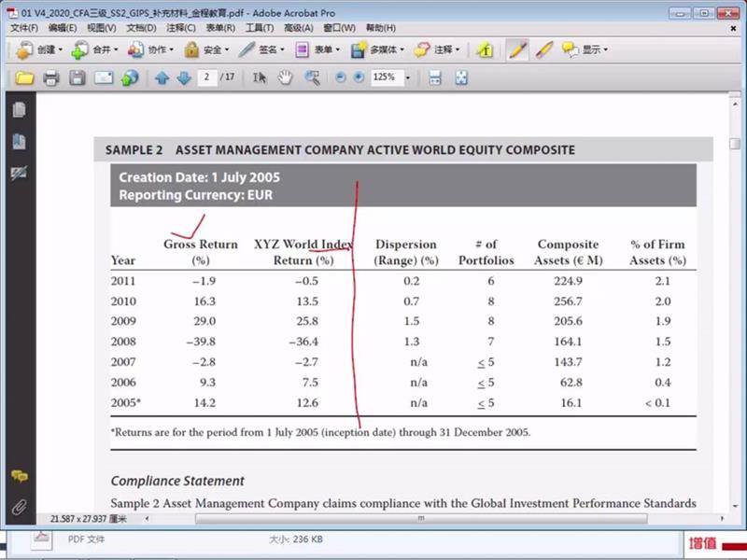Toggle the text Select tool cursor

261,77
